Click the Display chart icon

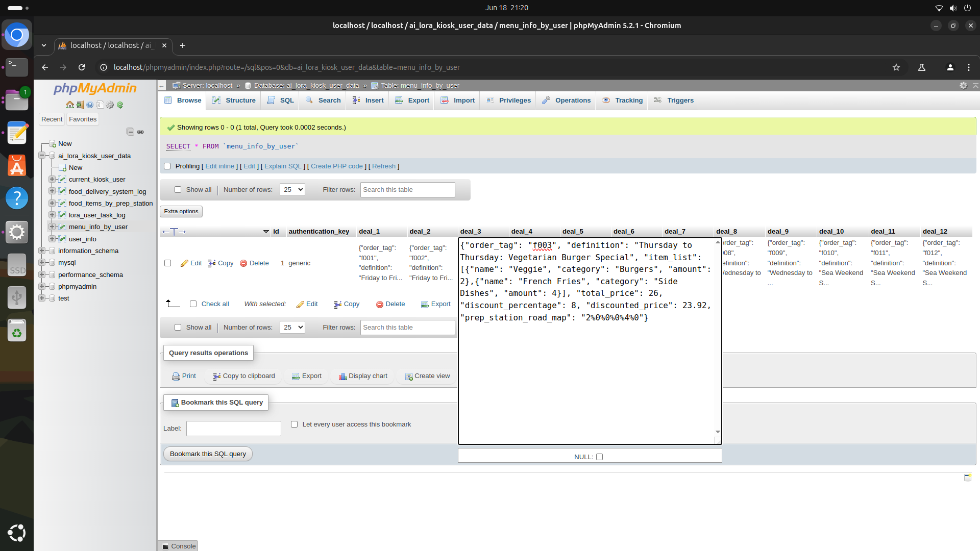tap(342, 377)
